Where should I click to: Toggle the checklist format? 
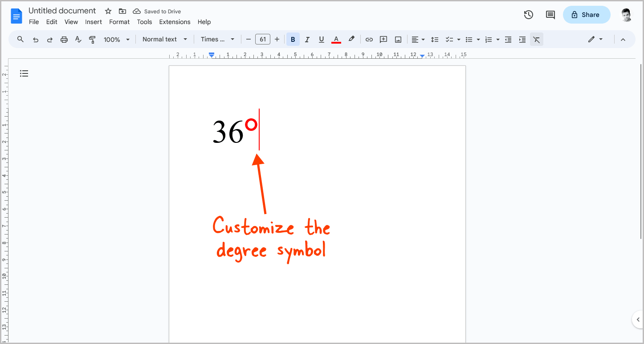(x=449, y=39)
